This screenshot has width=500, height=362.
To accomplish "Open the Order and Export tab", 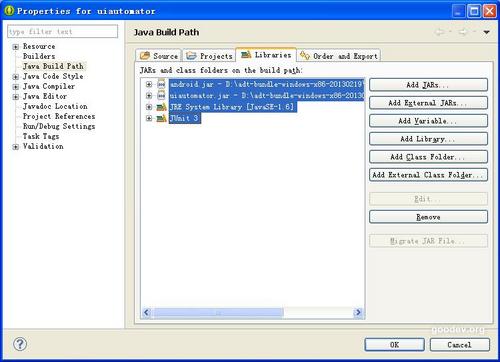I will [339, 56].
